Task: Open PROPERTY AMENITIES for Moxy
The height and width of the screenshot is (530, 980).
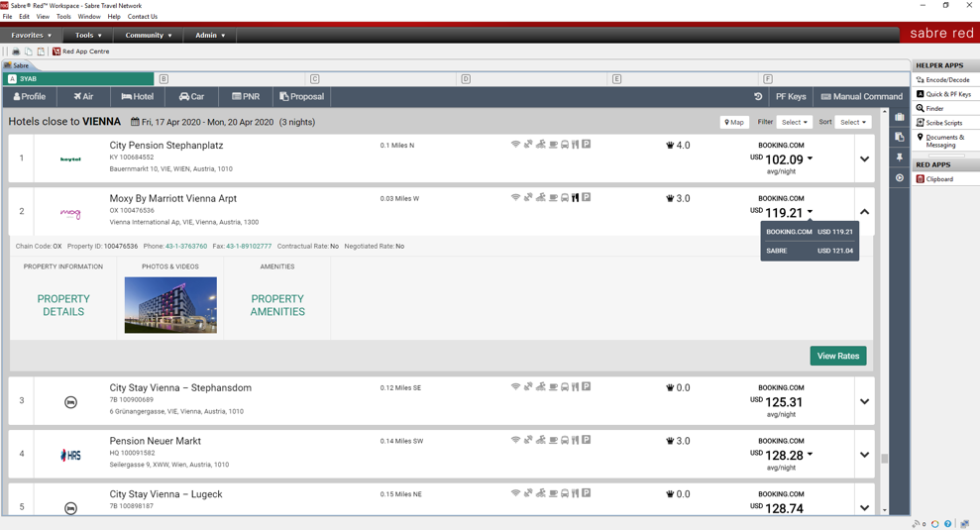Action: [277, 305]
